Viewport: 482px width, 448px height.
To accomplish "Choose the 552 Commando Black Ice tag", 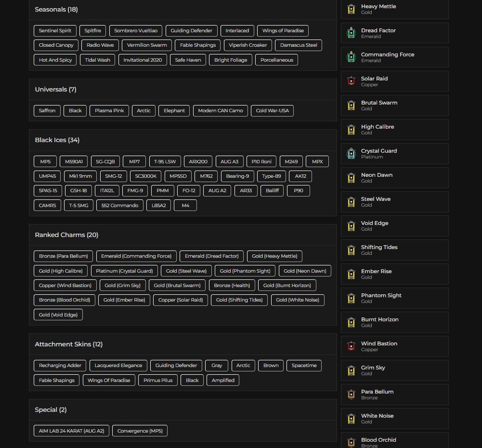I will (120, 205).
